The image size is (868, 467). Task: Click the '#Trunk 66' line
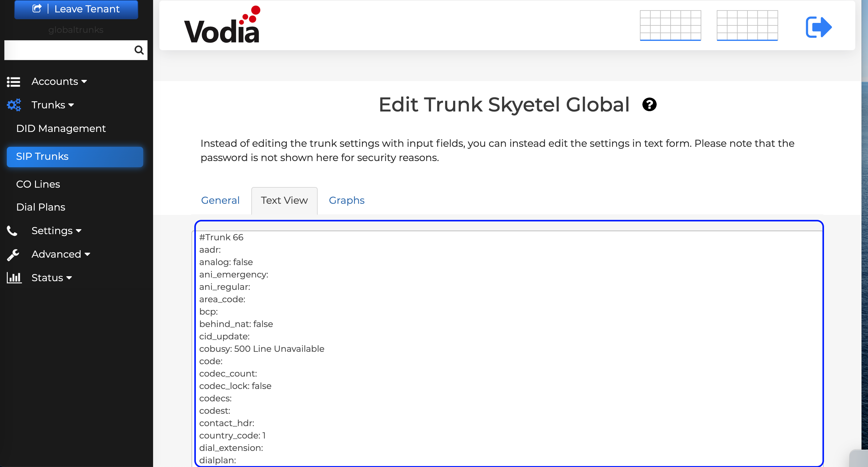[221, 238]
